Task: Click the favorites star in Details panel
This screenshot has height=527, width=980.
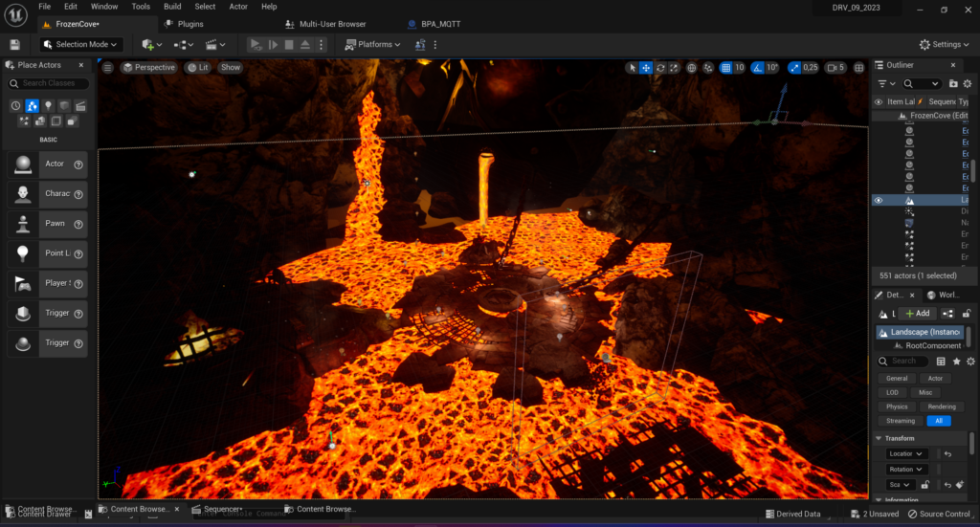Action: [x=956, y=362]
